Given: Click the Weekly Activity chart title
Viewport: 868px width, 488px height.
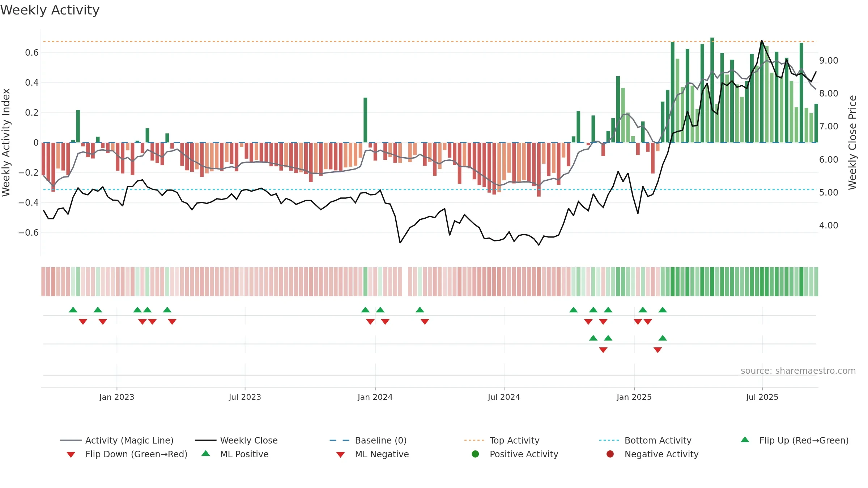Looking at the screenshot, I should [50, 10].
